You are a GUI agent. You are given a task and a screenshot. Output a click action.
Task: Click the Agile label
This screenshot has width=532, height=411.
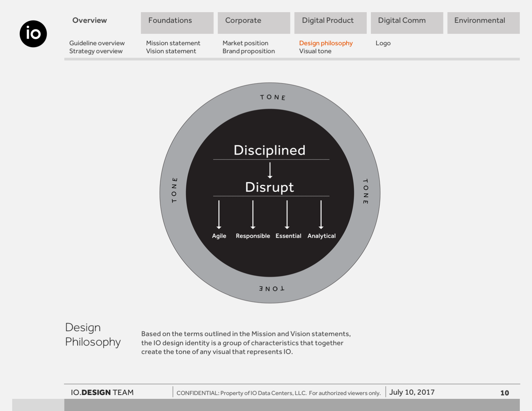click(x=219, y=236)
